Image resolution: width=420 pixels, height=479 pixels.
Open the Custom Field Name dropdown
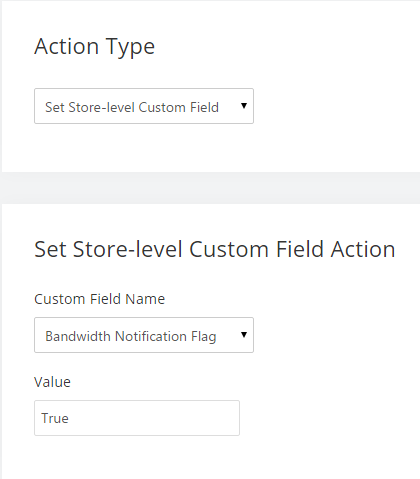[144, 335]
